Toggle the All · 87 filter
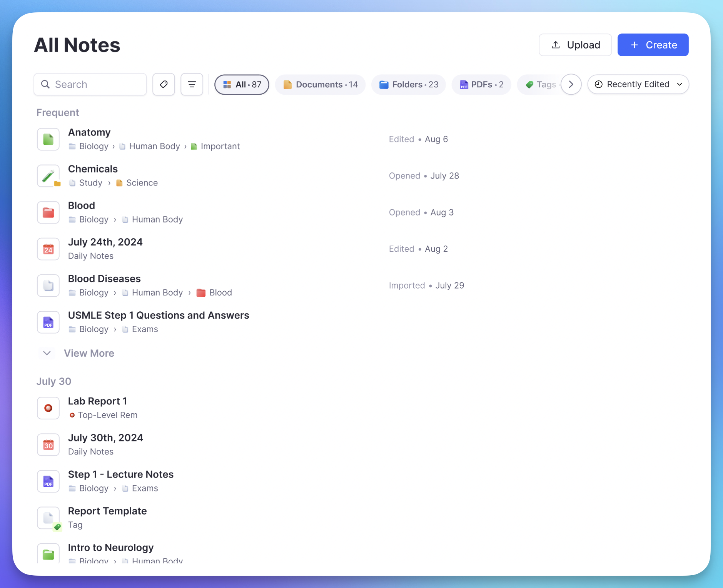The width and height of the screenshot is (723, 588). (x=242, y=84)
